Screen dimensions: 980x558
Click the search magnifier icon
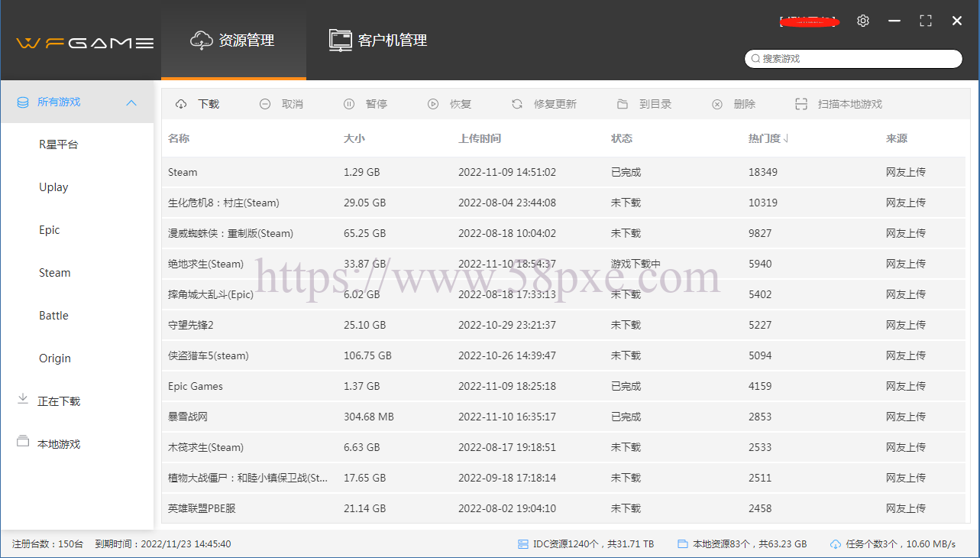[x=755, y=59]
